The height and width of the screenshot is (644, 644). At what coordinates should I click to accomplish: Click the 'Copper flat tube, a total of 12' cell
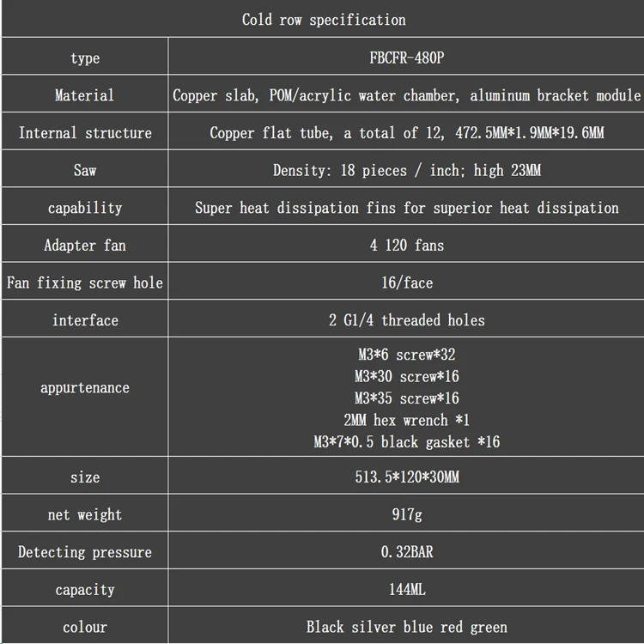[x=407, y=132]
